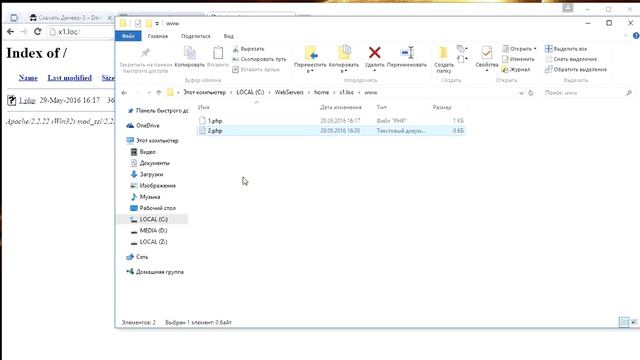Click the browser reload icon

(38, 31)
